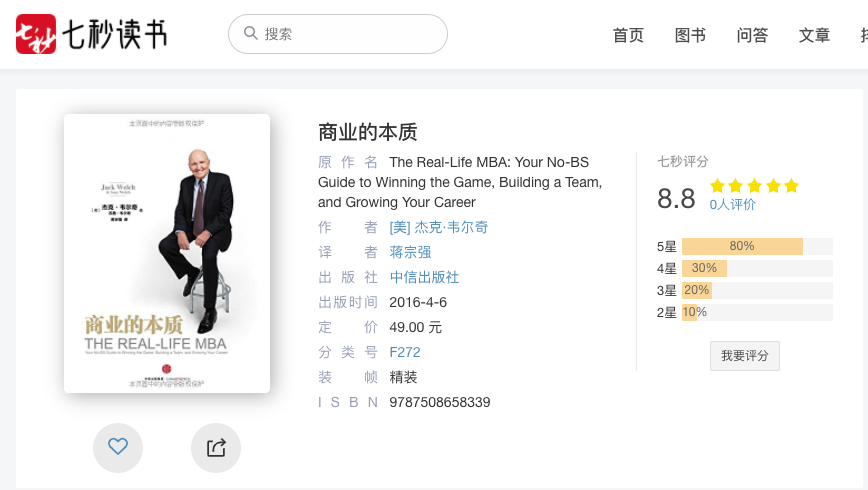868x490 pixels.
Task: Click the share icon button
Action: click(216, 447)
